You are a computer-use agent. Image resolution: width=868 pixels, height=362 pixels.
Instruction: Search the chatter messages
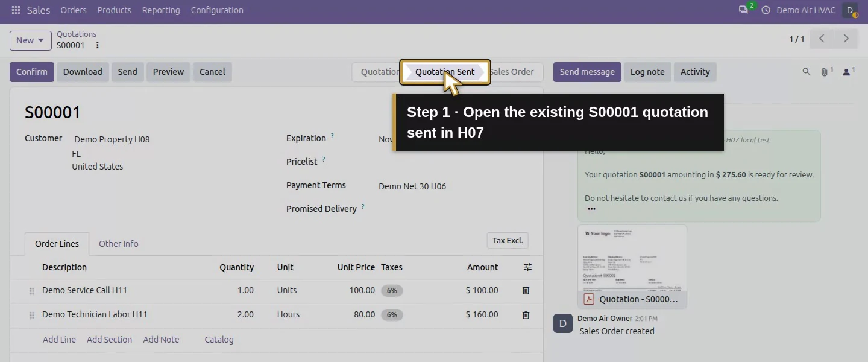click(806, 72)
